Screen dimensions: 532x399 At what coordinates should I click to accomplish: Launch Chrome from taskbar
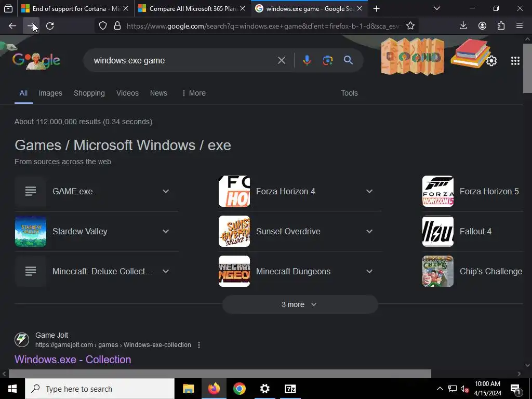point(239,389)
